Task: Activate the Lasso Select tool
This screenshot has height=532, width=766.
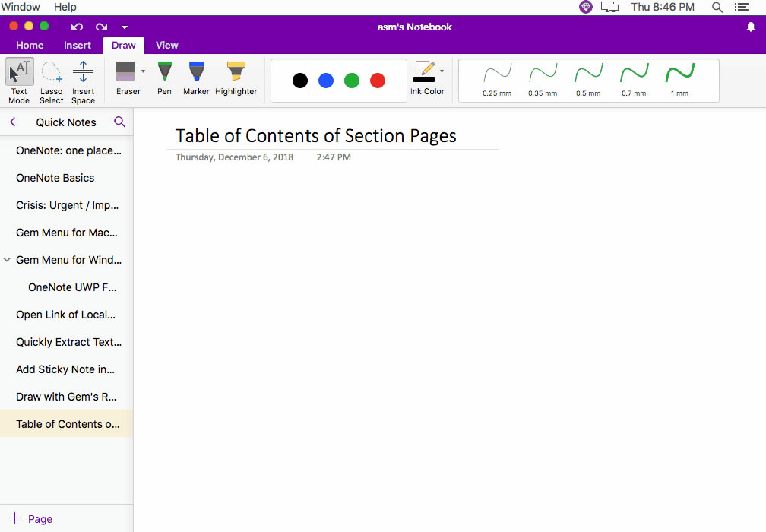Action: pyautogui.click(x=51, y=76)
